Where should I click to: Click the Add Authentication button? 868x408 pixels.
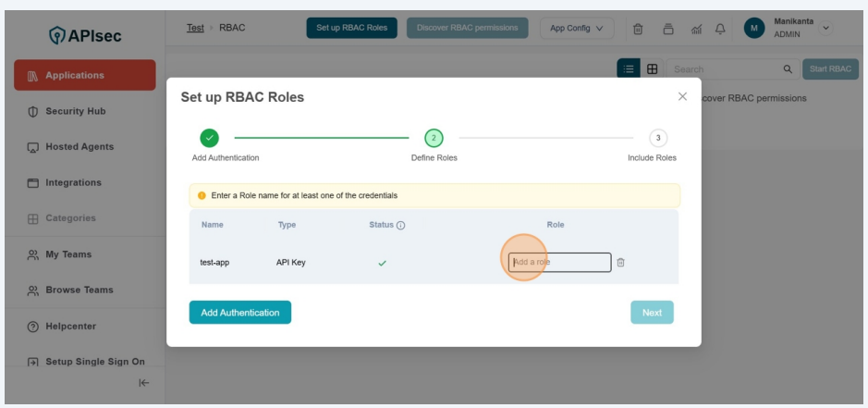pos(239,313)
